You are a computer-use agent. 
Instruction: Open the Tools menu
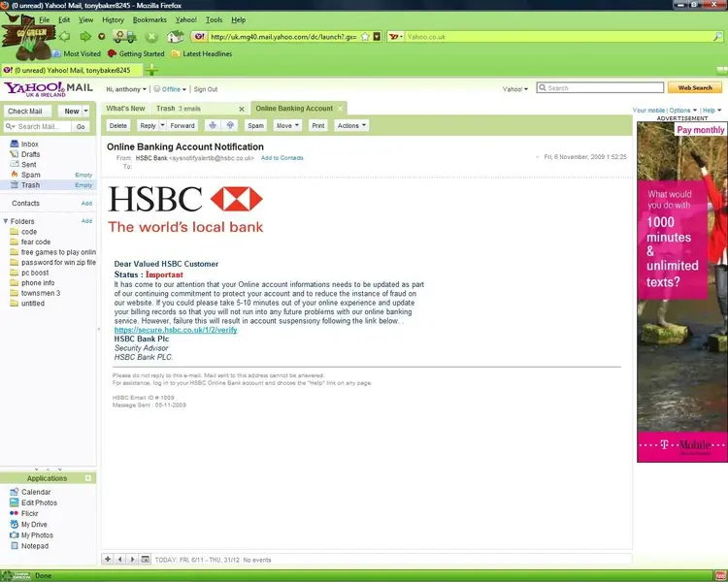point(215,20)
